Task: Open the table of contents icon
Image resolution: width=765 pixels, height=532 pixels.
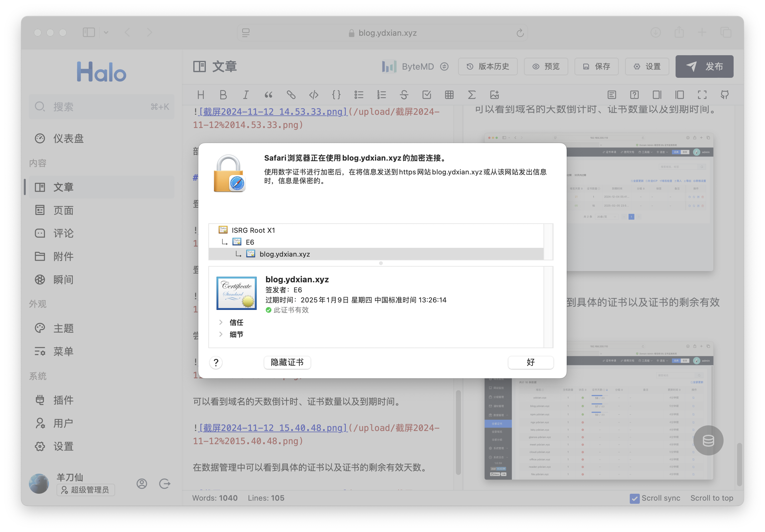Action: point(612,95)
